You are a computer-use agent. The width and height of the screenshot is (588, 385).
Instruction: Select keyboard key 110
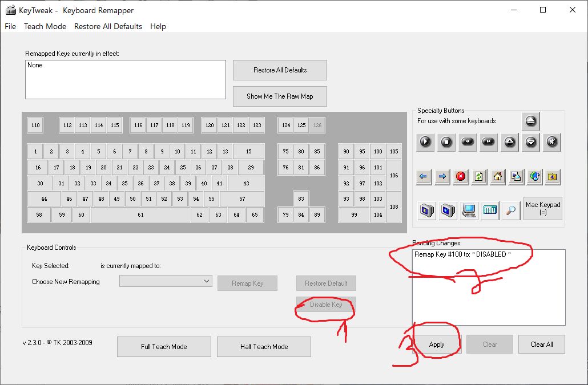coord(35,125)
